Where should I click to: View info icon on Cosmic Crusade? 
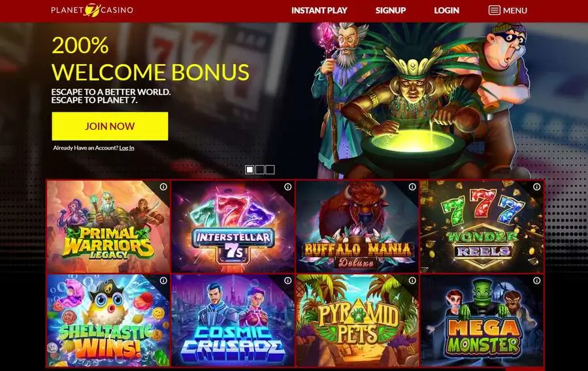[x=287, y=280]
